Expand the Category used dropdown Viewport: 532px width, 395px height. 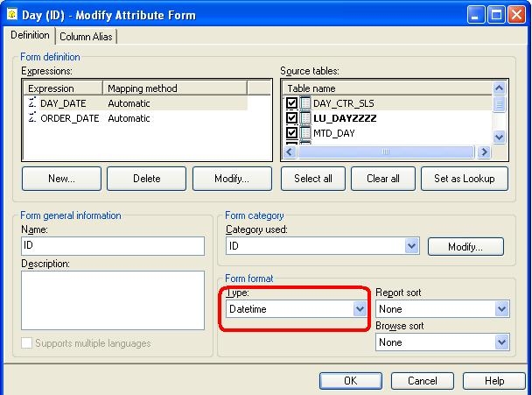coord(411,247)
